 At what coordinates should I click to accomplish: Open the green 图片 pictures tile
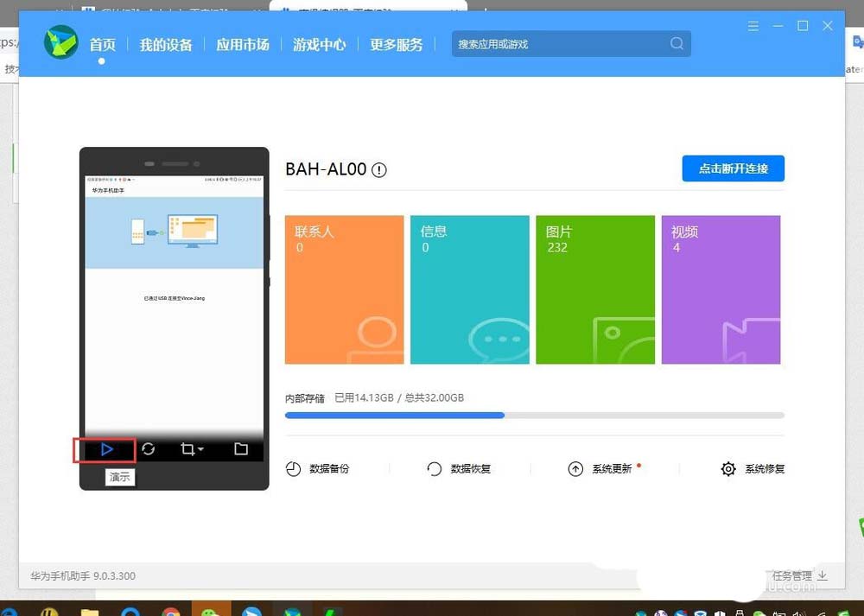tap(595, 289)
